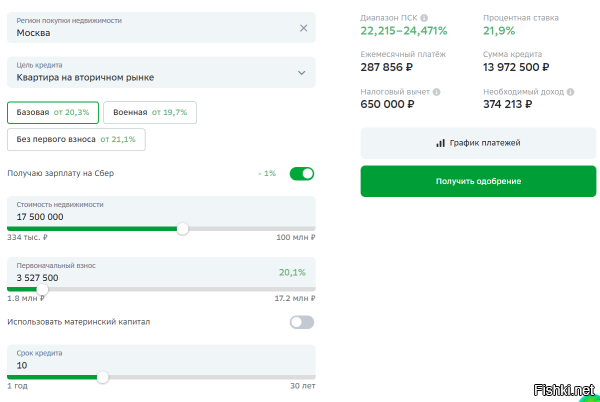Click the bar chart icon in График платежей
Image resolution: width=600 pixels, height=402 pixels.
(x=440, y=143)
